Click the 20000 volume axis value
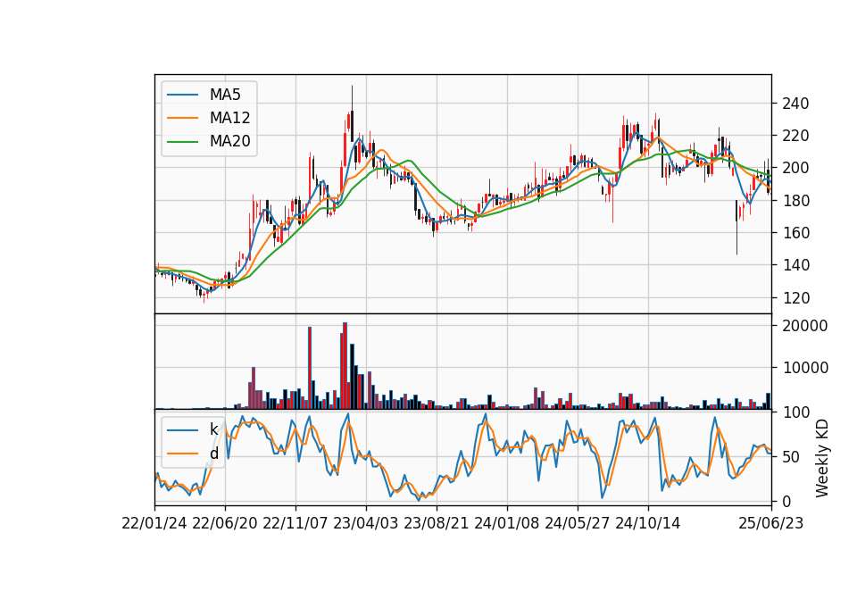 pos(804,326)
